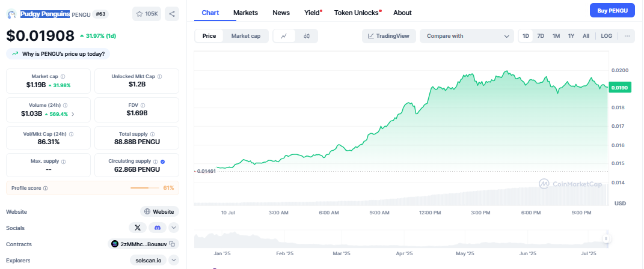
Task: Expand more Socials links
Action: [174, 228]
